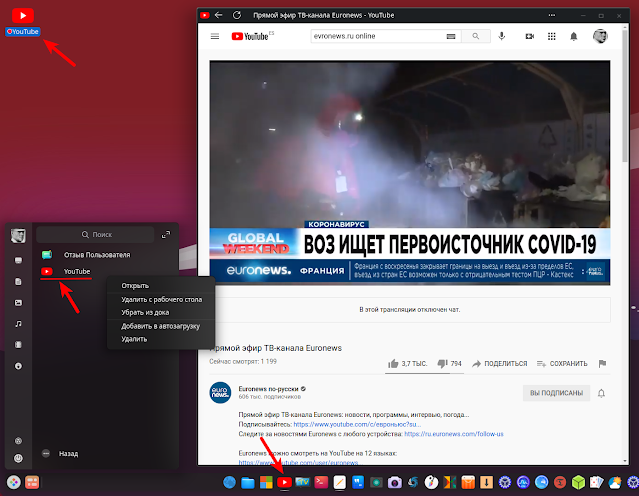
Task: Choose 'Убрать из дока' menu entry
Action: point(145,313)
